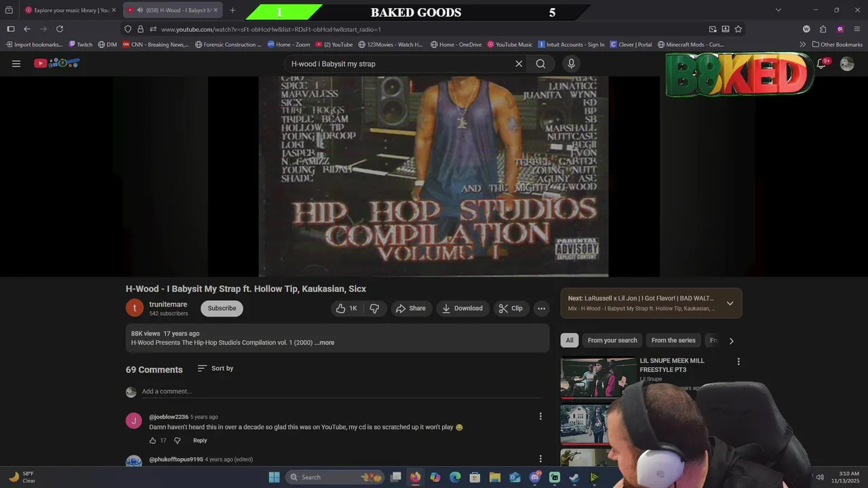The height and width of the screenshot is (488, 868).
Task: Open the YouTube account avatar menu
Action: click(x=847, y=64)
